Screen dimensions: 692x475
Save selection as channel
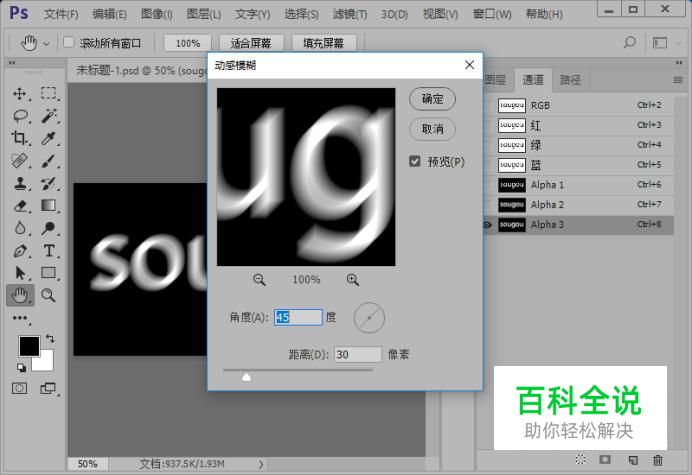click(605, 460)
